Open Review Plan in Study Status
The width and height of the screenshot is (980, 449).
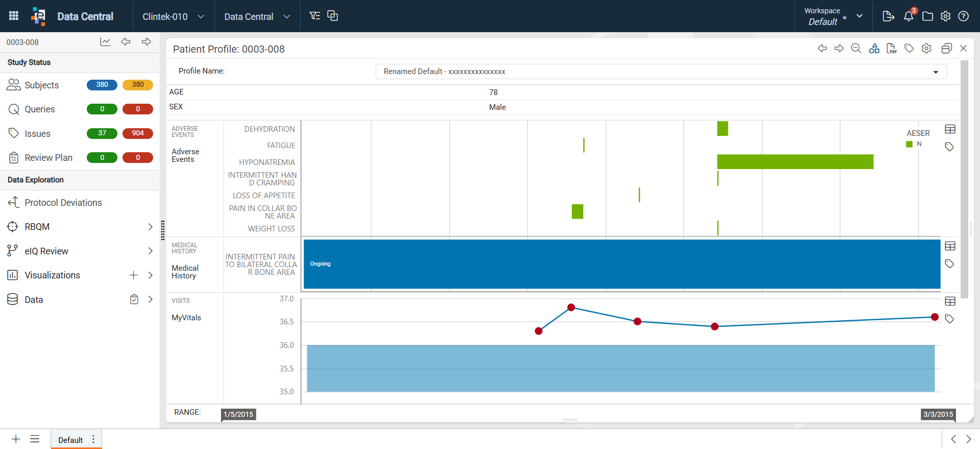click(x=48, y=158)
